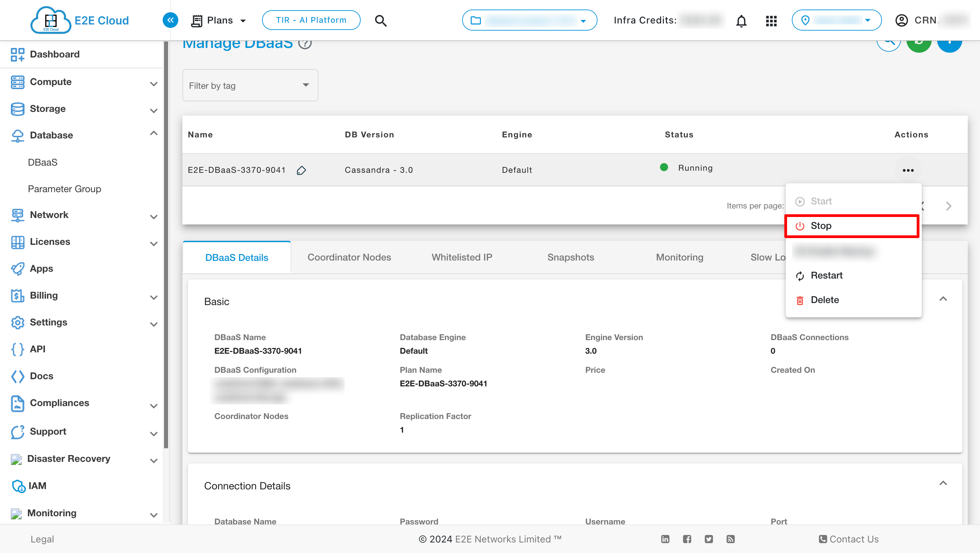Open Docs in the sidebar
The height and width of the screenshot is (553, 980).
(42, 376)
